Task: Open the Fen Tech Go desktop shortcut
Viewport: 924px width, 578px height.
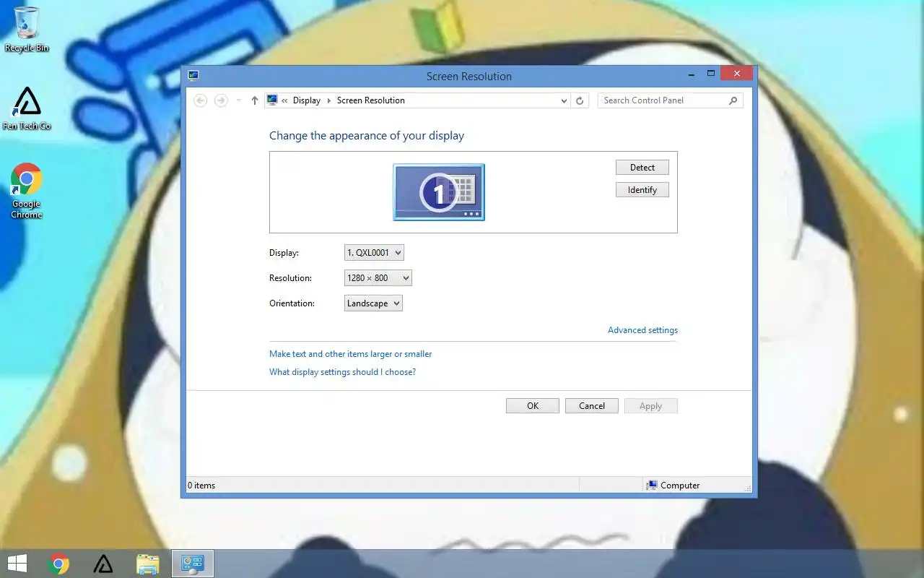Action: pyautogui.click(x=27, y=108)
